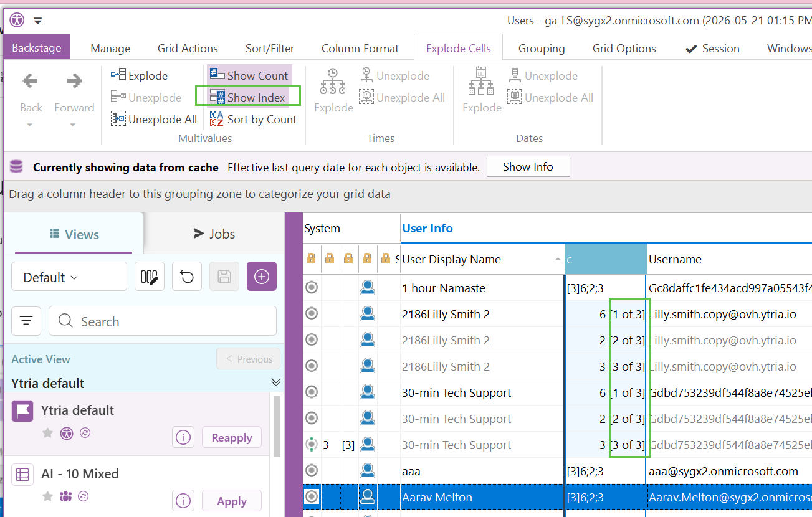Click the purple add new view button
The image size is (812, 517).
coord(262,277)
